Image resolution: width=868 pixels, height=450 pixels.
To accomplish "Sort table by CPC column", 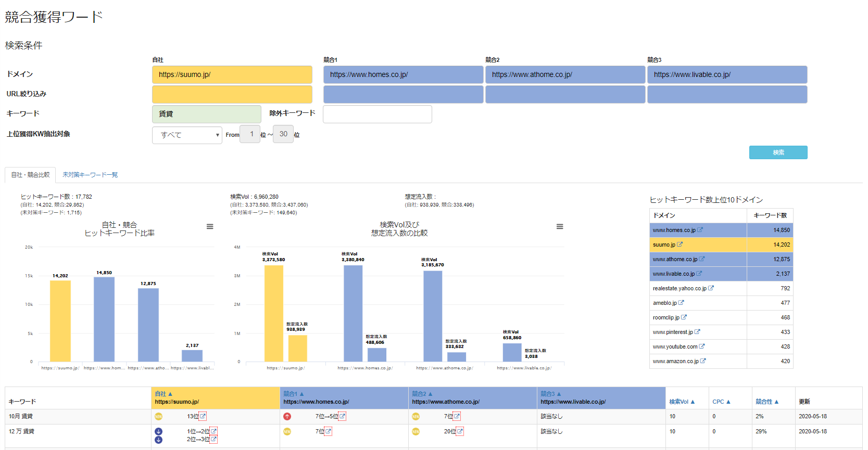I will (x=722, y=402).
